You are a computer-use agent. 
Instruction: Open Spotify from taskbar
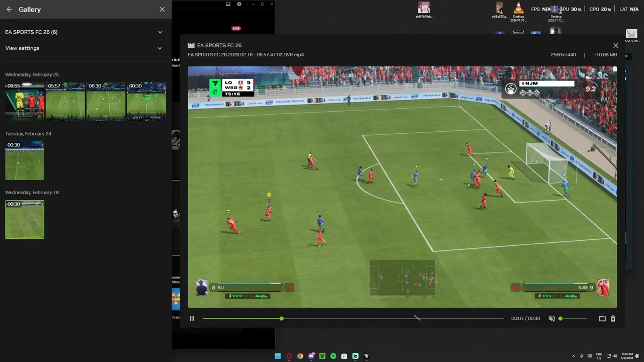[333, 356]
